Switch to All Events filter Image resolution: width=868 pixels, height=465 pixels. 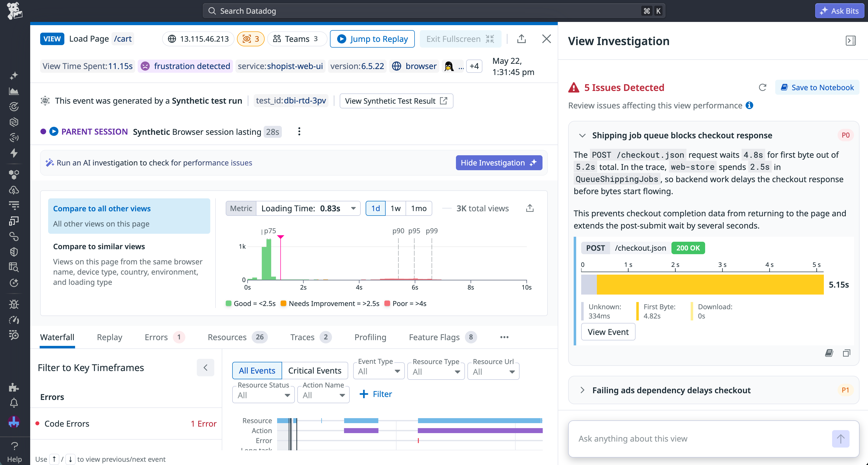tap(257, 370)
